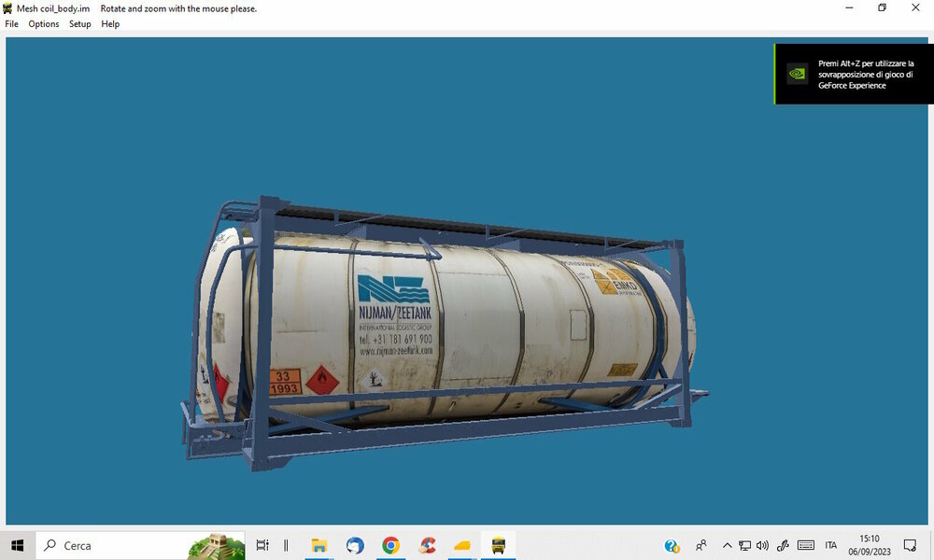Close the mesh viewer window
Image resolution: width=934 pixels, height=560 pixels.
[x=915, y=8]
